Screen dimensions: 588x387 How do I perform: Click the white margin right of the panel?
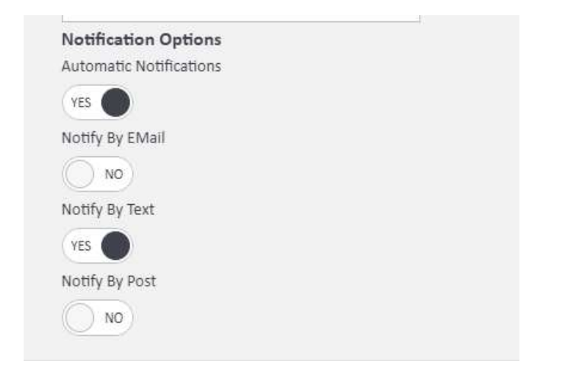tap(552, 190)
